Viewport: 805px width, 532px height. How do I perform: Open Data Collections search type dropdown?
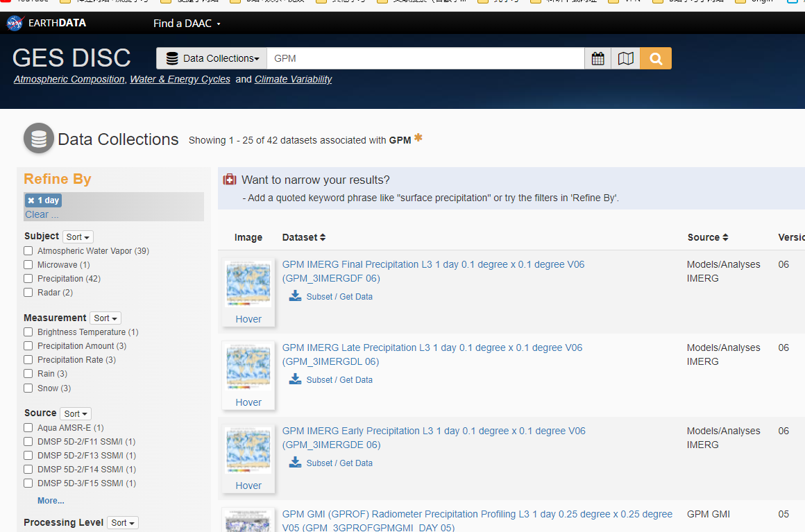[212, 58]
